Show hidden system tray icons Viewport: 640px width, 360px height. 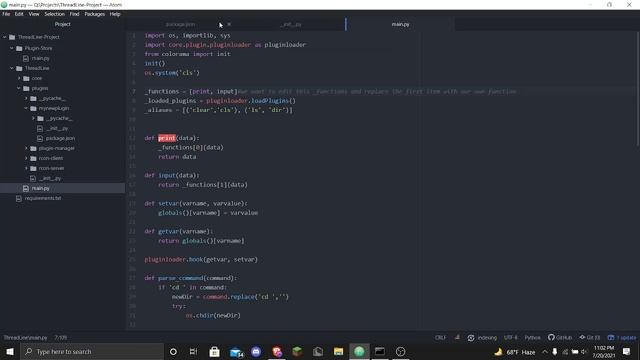pos(544,352)
